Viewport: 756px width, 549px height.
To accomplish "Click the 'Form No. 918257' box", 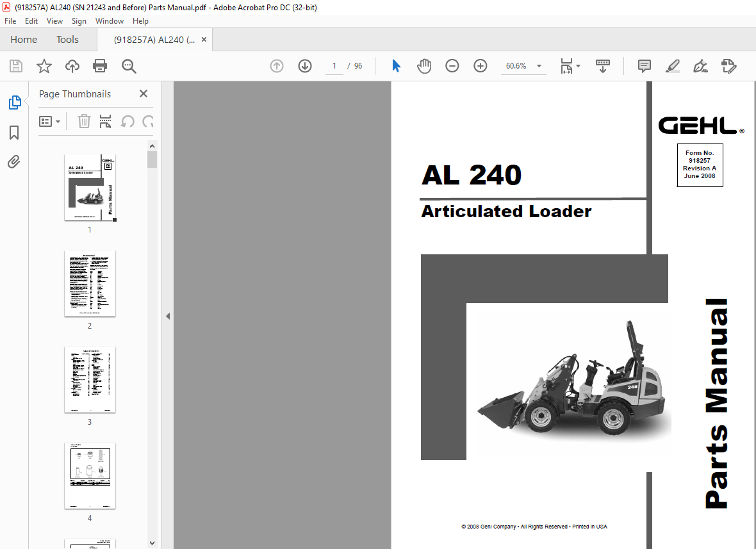I will pos(700,165).
